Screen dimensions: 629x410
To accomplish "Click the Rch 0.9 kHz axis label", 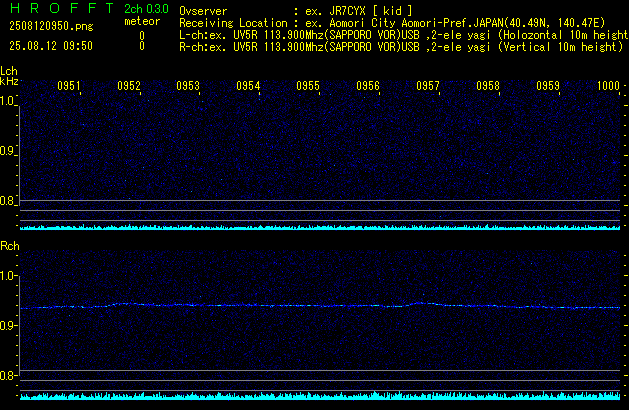I will [7, 325].
